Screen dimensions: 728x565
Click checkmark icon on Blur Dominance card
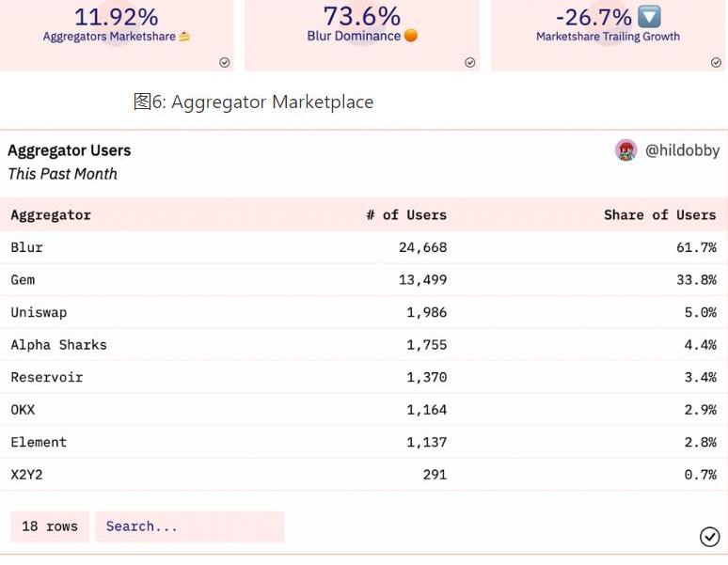tap(469, 62)
